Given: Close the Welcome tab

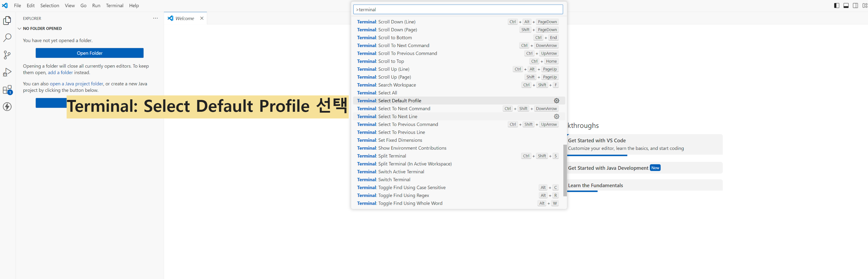Looking at the screenshot, I should coord(202,18).
